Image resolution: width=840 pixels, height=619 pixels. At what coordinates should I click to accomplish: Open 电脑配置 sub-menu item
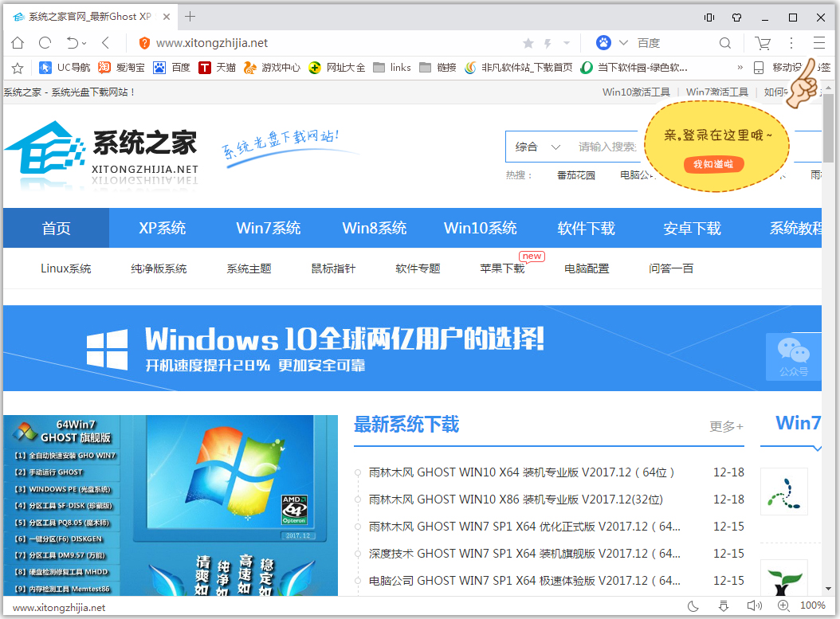pos(587,268)
